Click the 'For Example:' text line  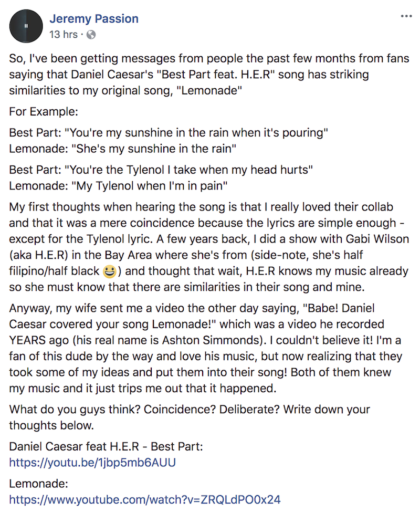click(x=44, y=112)
